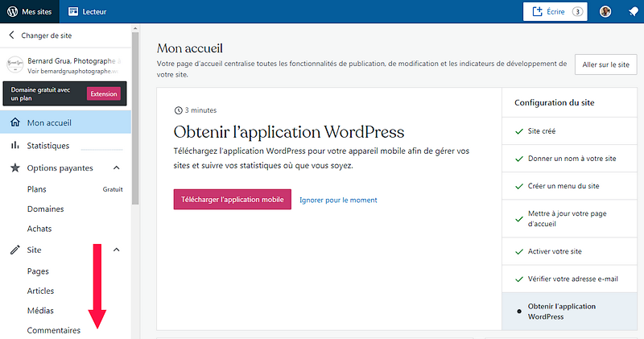The image size is (644, 339).
Task: Open Statistiques from the sidebar
Action: pyautogui.click(x=47, y=146)
